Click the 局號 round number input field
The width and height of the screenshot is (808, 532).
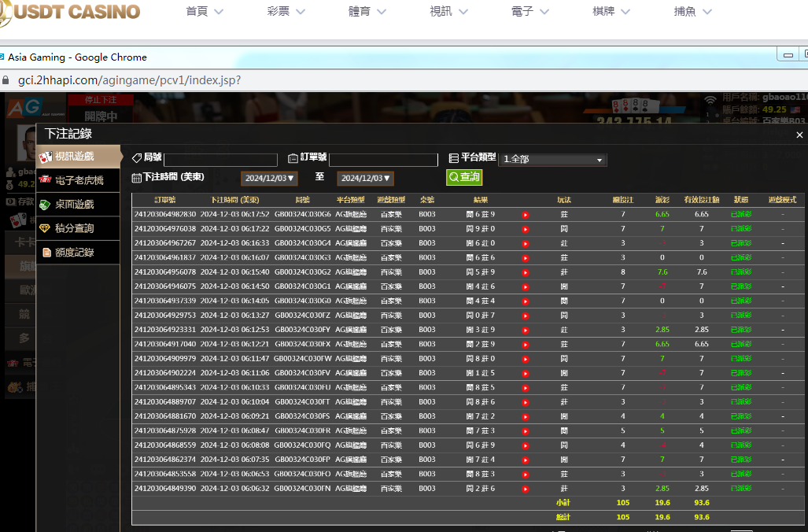[x=220, y=160]
